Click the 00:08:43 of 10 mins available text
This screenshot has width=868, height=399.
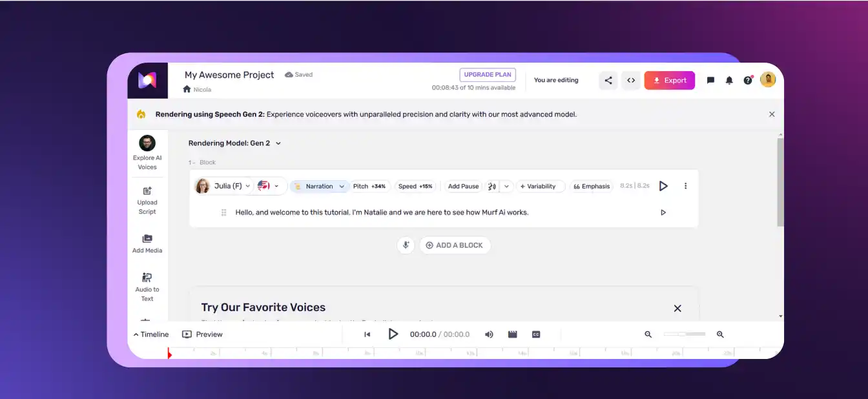click(473, 88)
